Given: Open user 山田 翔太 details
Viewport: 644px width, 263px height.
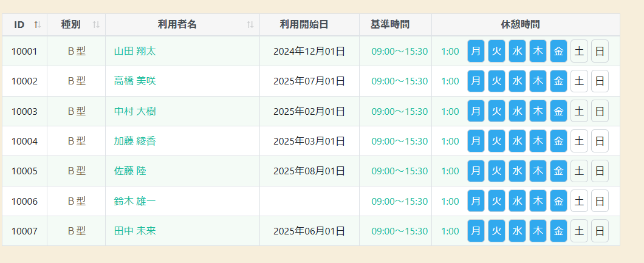Looking at the screenshot, I should (135, 52).
